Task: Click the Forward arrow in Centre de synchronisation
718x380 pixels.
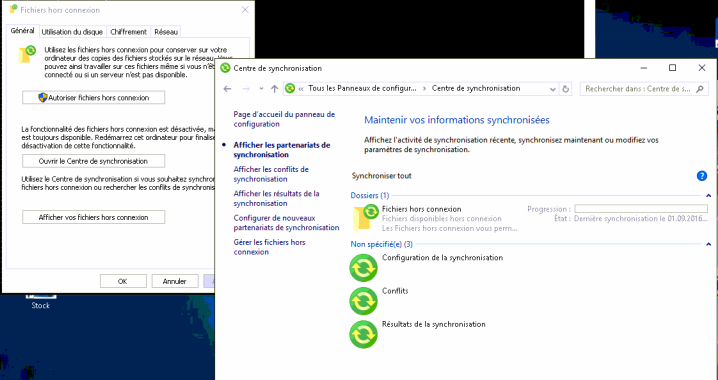Action: [x=246, y=89]
